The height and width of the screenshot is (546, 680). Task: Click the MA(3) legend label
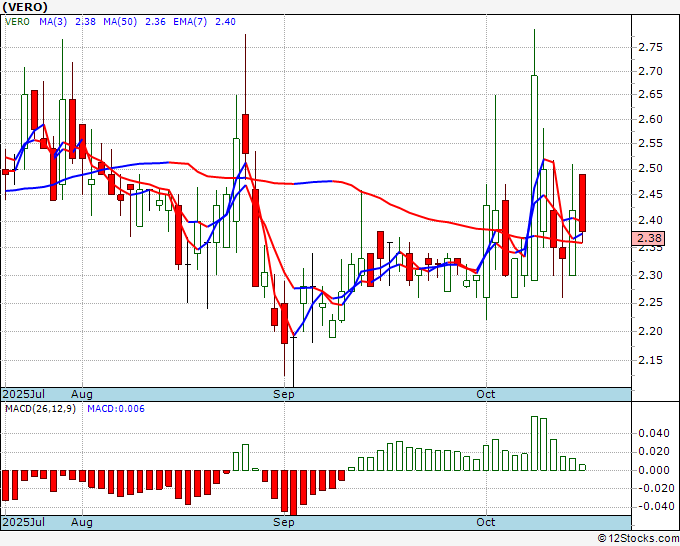(x=53, y=22)
